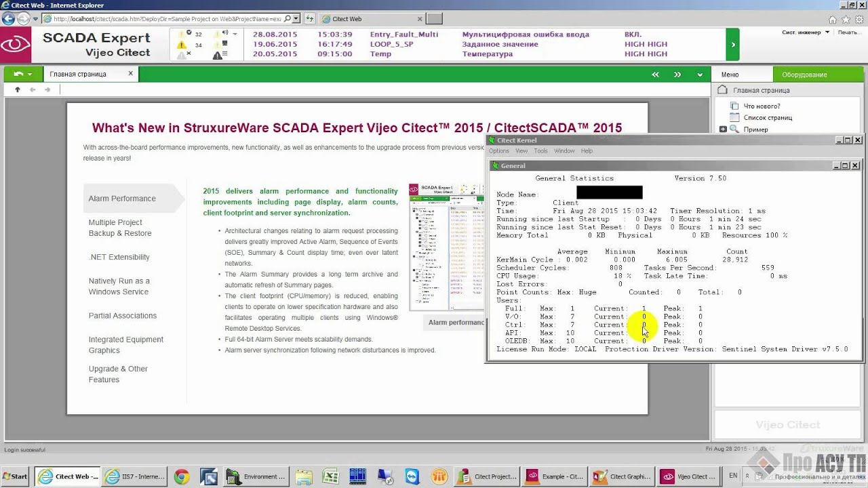Screen dimensions: 868x488
Task: Open Window menu in Citect Kernel
Action: point(564,151)
